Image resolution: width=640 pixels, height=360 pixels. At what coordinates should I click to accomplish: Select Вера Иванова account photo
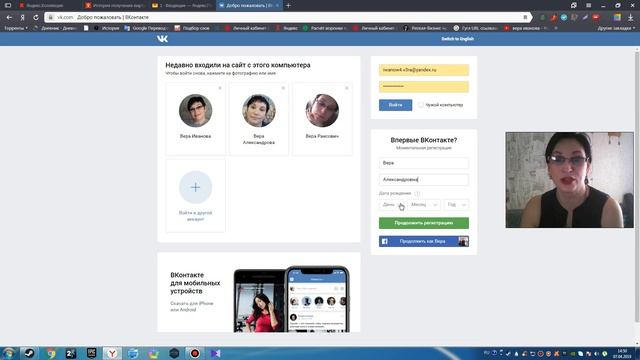click(196, 110)
